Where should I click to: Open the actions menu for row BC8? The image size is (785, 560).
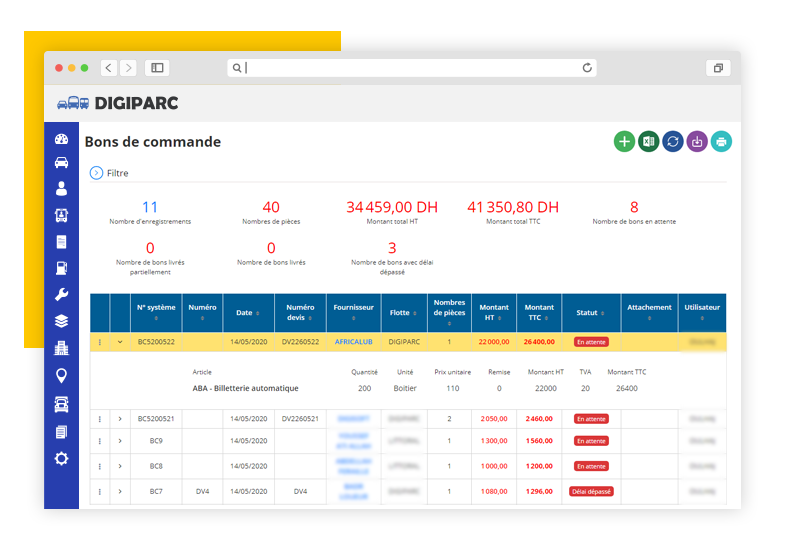click(x=100, y=466)
